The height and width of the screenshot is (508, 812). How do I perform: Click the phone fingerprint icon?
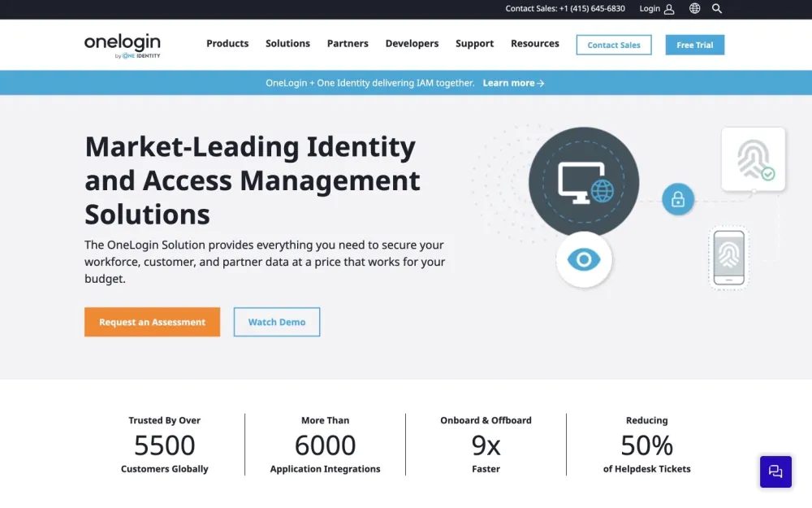pos(728,258)
